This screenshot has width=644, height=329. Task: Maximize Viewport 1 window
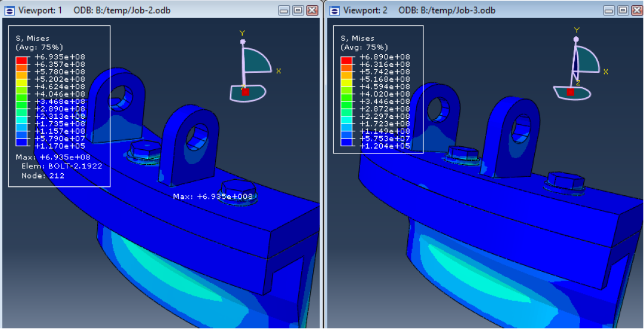click(298, 10)
